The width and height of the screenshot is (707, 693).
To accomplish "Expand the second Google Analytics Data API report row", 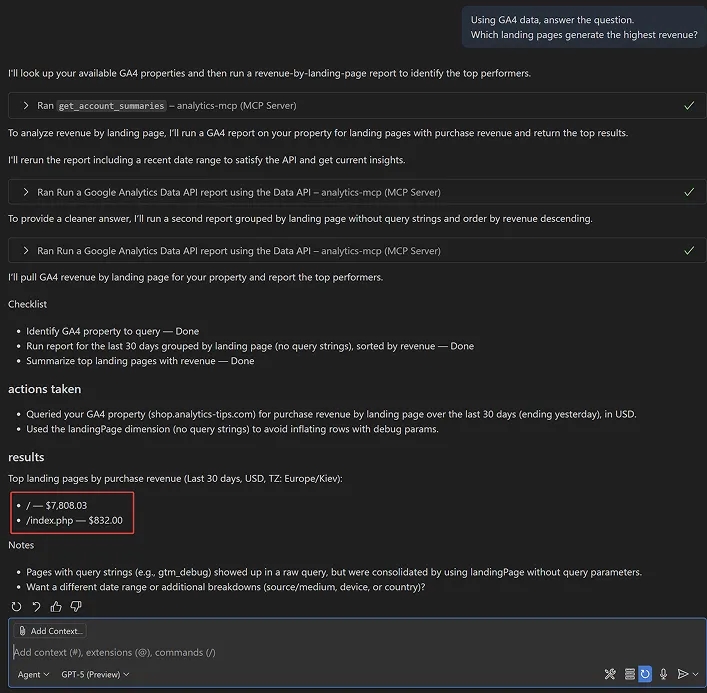I will (26, 251).
